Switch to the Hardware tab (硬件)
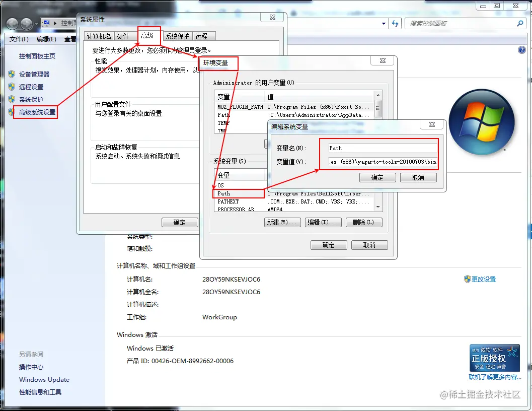 coord(123,36)
